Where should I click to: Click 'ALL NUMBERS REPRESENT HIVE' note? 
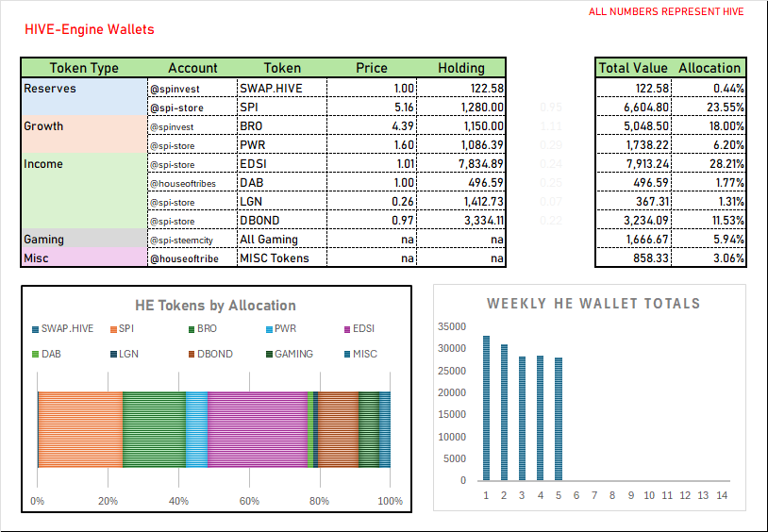(666, 11)
